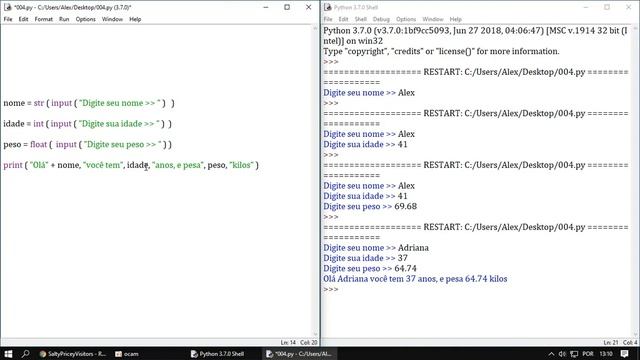Open the Windows Start menu
This screenshot has width=640, height=360.
8,353
